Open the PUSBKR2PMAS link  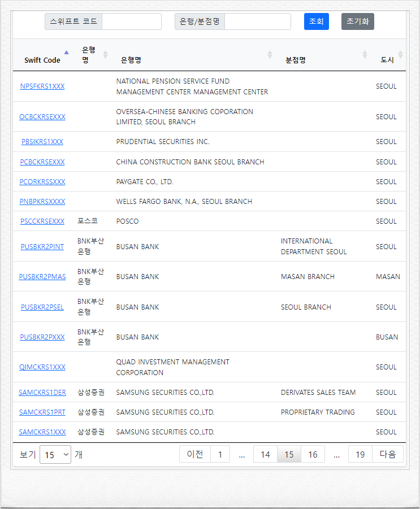coord(42,277)
